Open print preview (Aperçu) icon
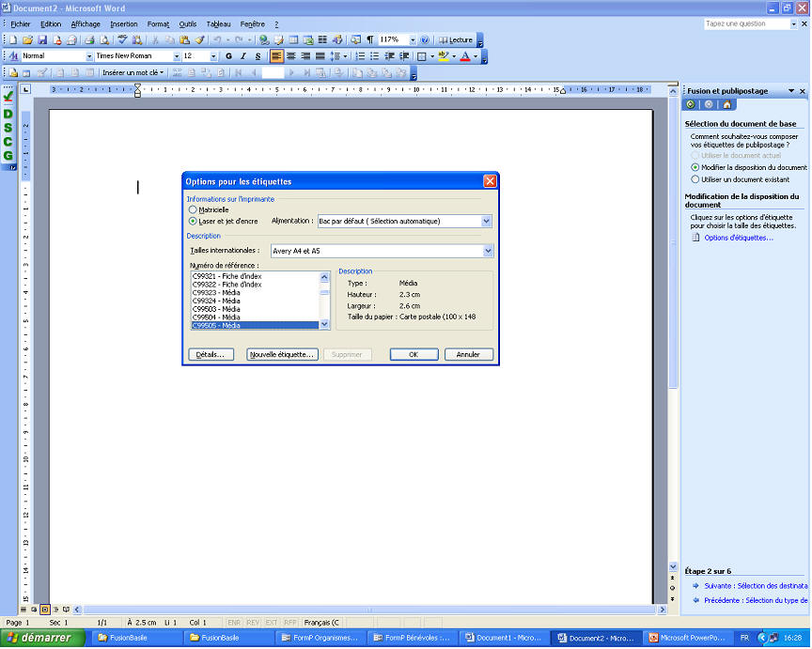 point(104,39)
